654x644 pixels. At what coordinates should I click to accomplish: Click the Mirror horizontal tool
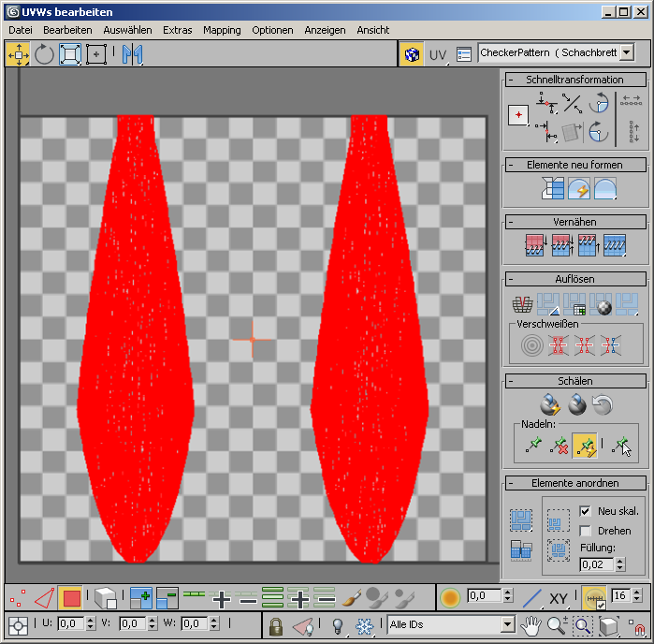point(132,54)
